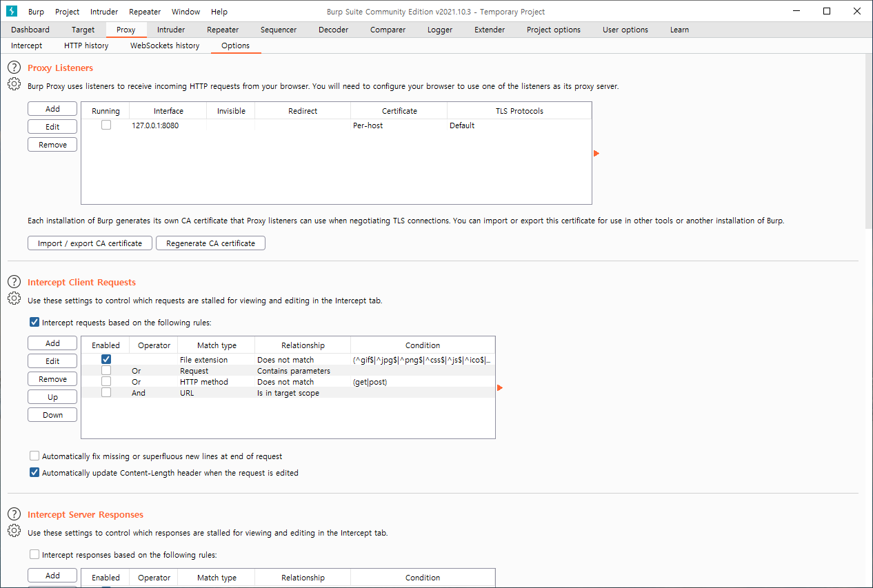This screenshot has height=588, width=873.
Task: Enable automatically fix missing new lines option
Action: click(x=34, y=456)
